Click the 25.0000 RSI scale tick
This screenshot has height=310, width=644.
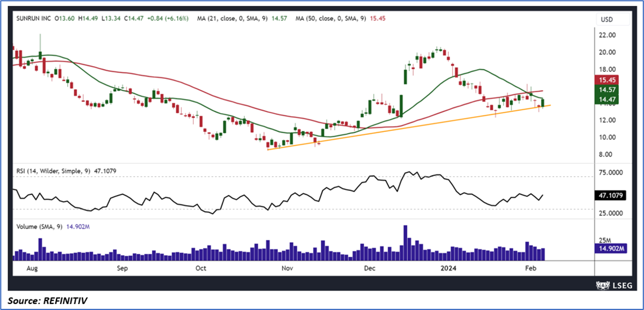612,214
